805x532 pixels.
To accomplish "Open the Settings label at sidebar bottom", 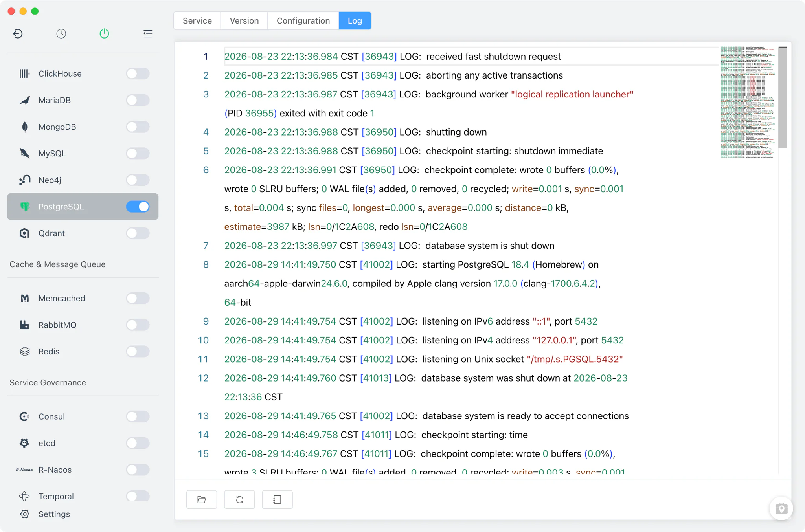I will [x=54, y=514].
